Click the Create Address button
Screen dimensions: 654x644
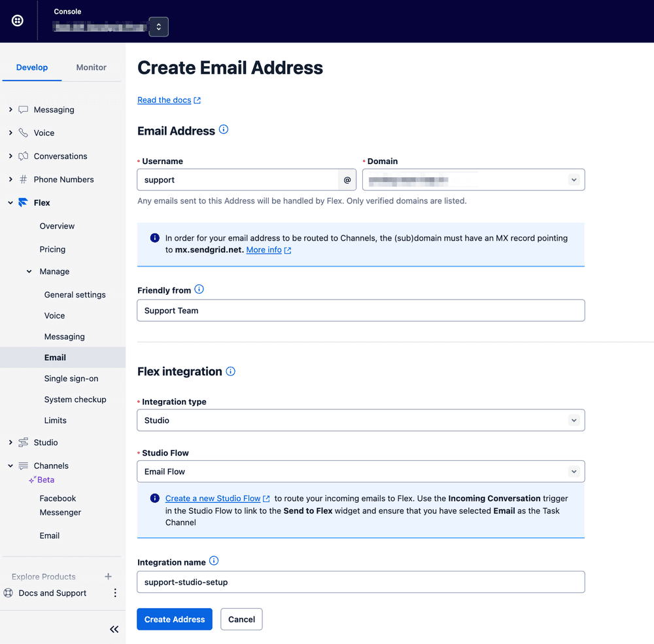(x=174, y=619)
